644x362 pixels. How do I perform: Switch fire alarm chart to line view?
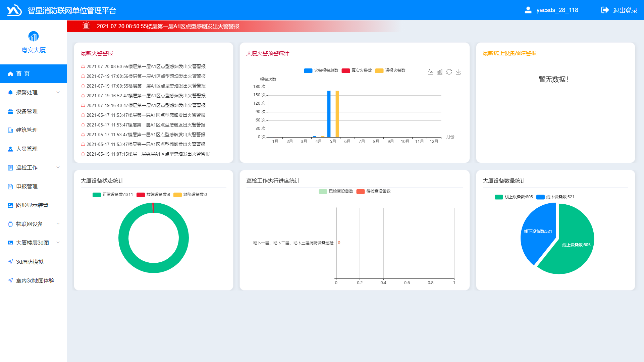point(431,72)
